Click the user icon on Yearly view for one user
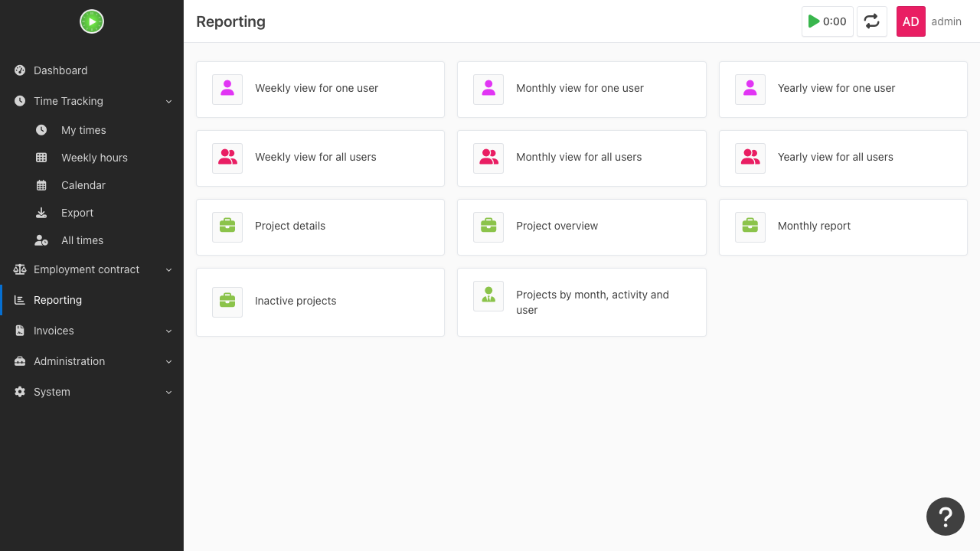 coord(750,89)
